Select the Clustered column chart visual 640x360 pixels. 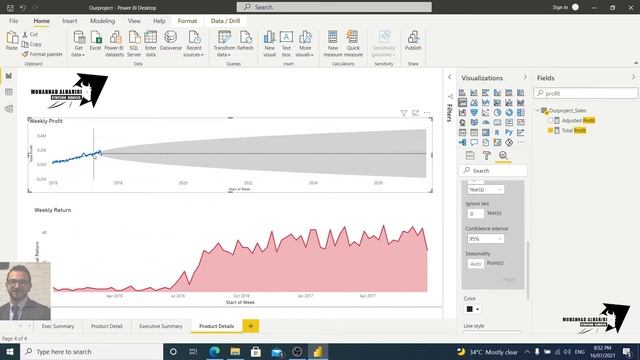click(497, 93)
